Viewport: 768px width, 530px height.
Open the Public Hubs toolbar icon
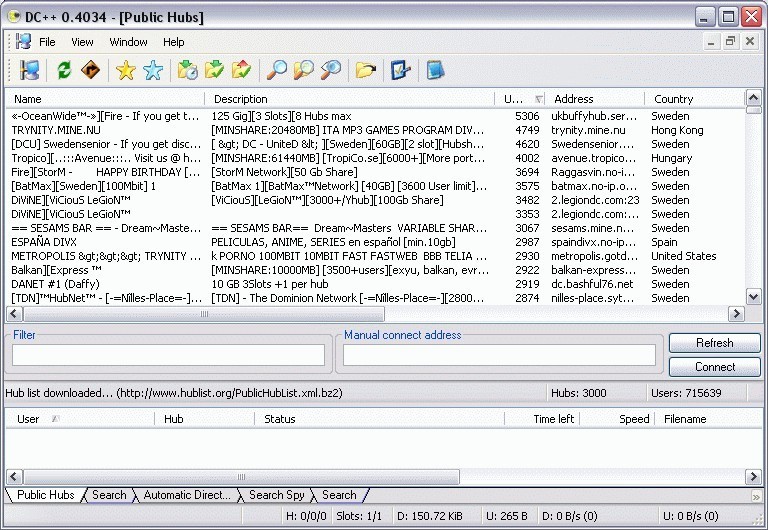tap(29, 70)
